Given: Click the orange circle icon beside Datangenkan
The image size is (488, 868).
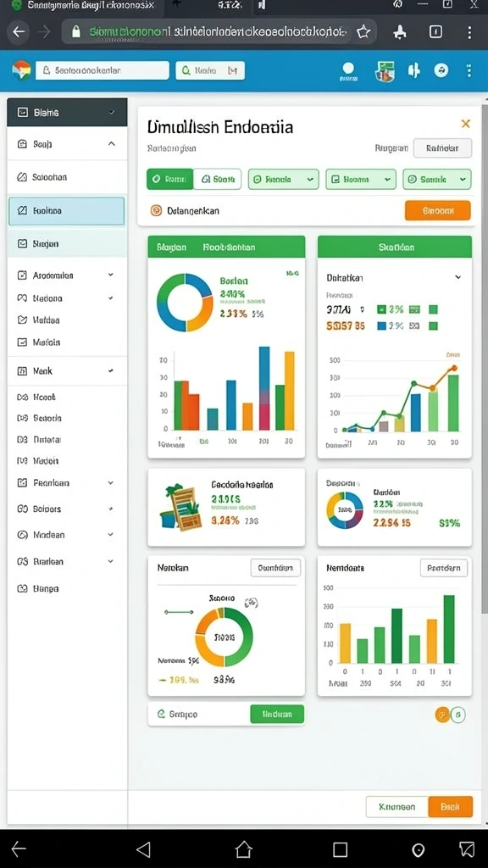Looking at the screenshot, I should point(156,210).
